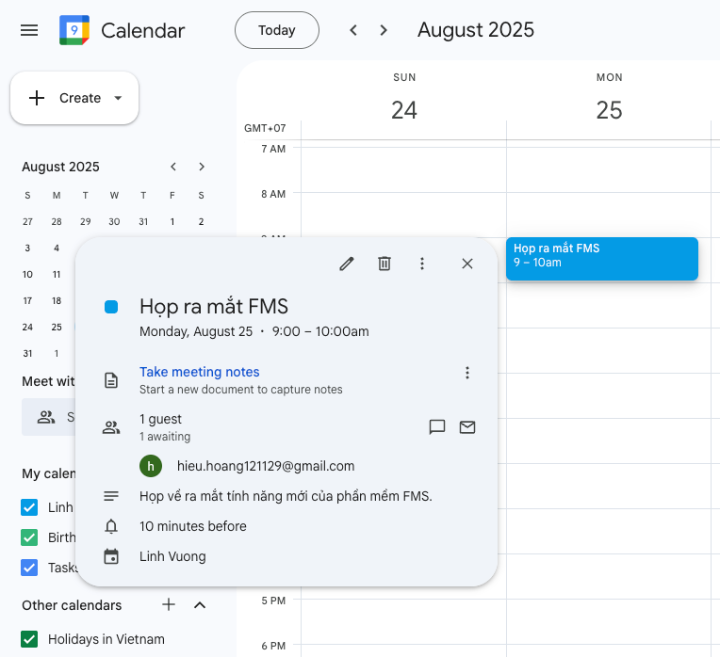
Task: Open meeting notes three-dot options
Action: pyautogui.click(x=467, y=373)
